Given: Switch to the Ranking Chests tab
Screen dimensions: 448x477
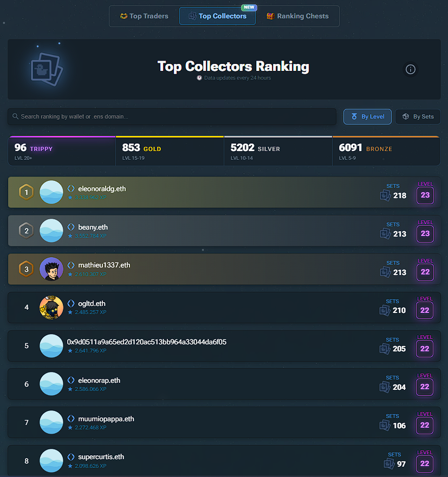Looking at the screenshot, I should (297, 16).
